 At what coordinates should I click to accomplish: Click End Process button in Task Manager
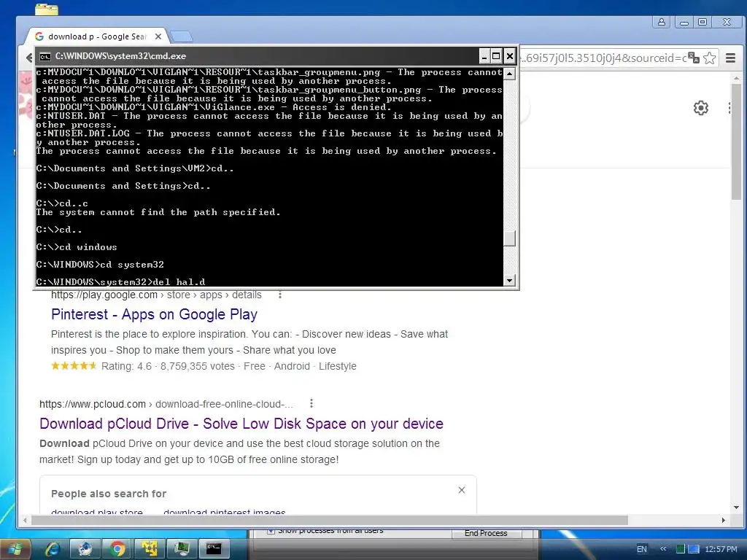click(486, 533)
